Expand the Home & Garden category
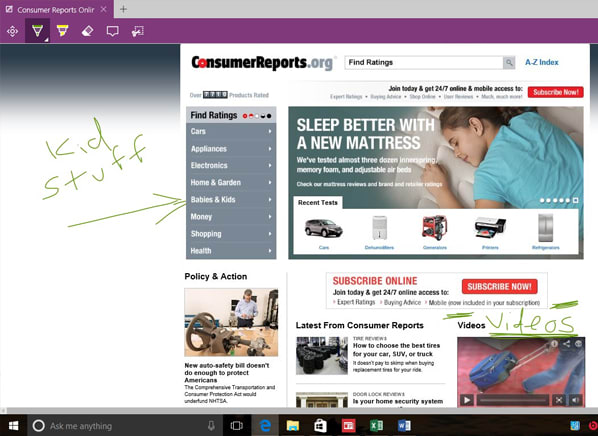Image resolution: width=598 pixels, height=436 pixels. coord(231,182)
